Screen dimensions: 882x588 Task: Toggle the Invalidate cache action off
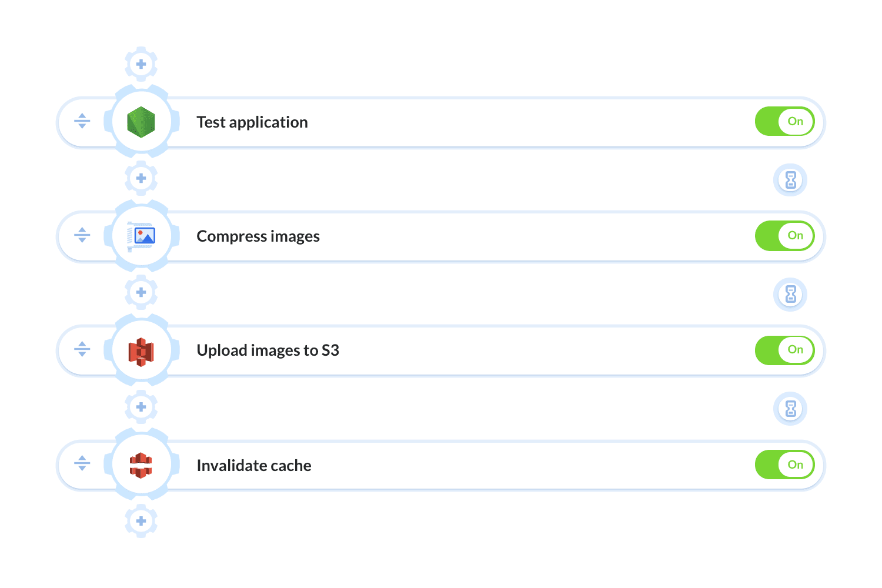click(784, 465)
